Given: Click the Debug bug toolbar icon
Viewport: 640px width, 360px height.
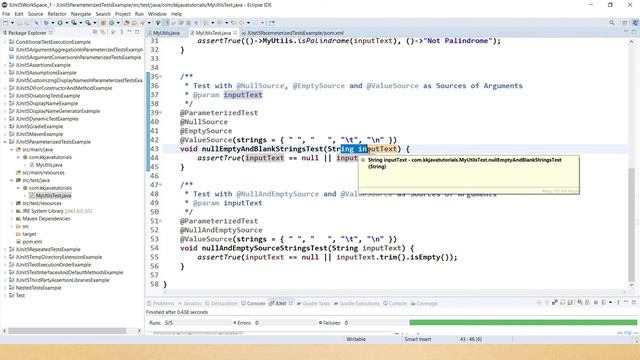Looking at the screenshot, I should 46,23.
